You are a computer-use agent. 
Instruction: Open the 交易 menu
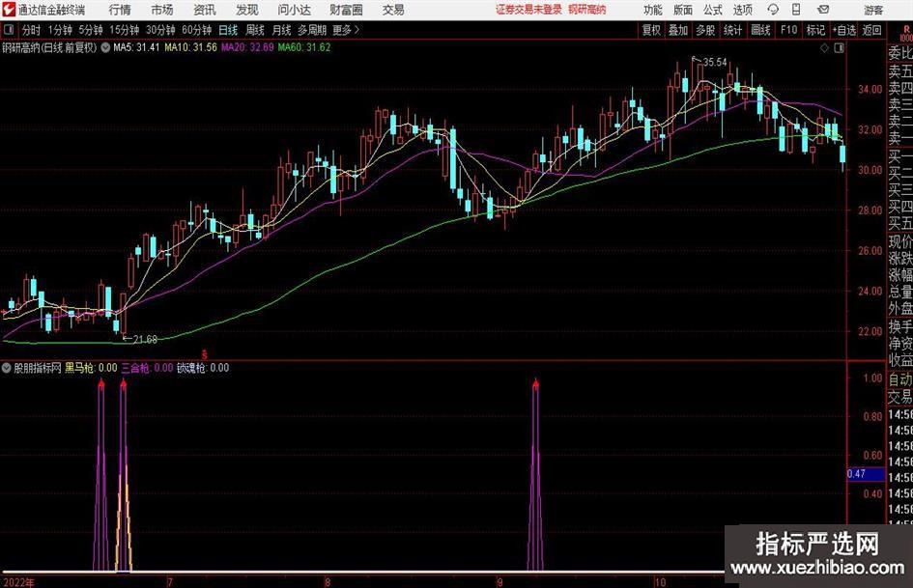pos(393,10)
